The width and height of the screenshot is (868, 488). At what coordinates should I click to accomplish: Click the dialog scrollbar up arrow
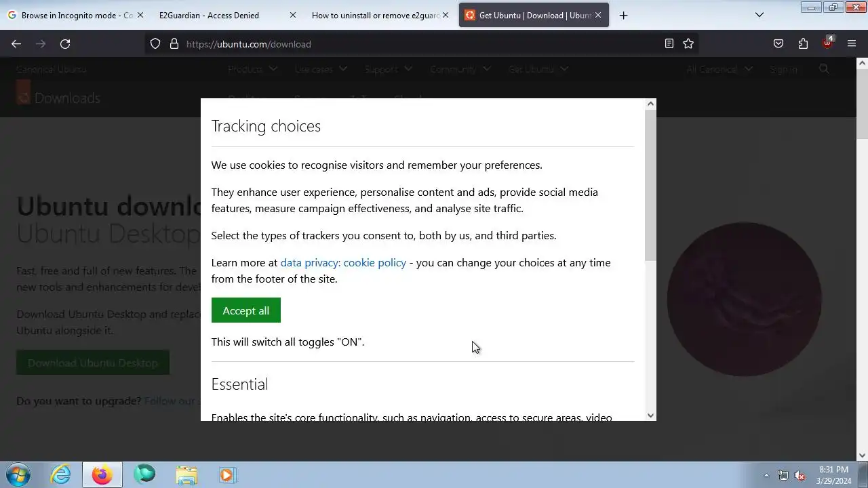click(x=650, y=104)
